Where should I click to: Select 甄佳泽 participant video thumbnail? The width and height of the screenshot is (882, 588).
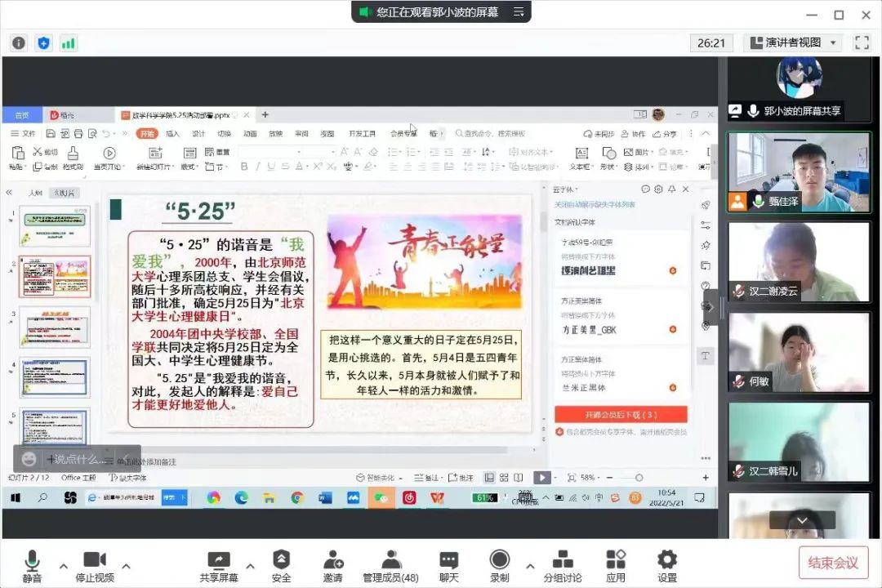coord(800,171)
